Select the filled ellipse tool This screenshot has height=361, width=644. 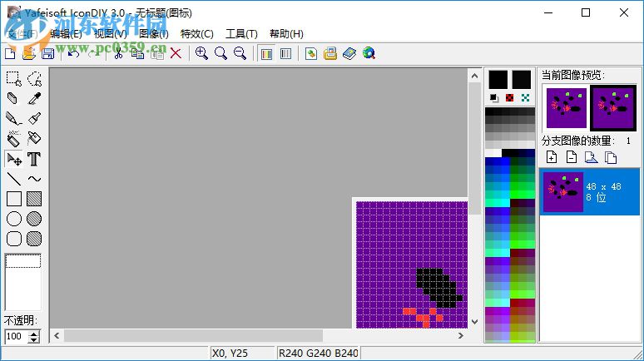[34, 219]
